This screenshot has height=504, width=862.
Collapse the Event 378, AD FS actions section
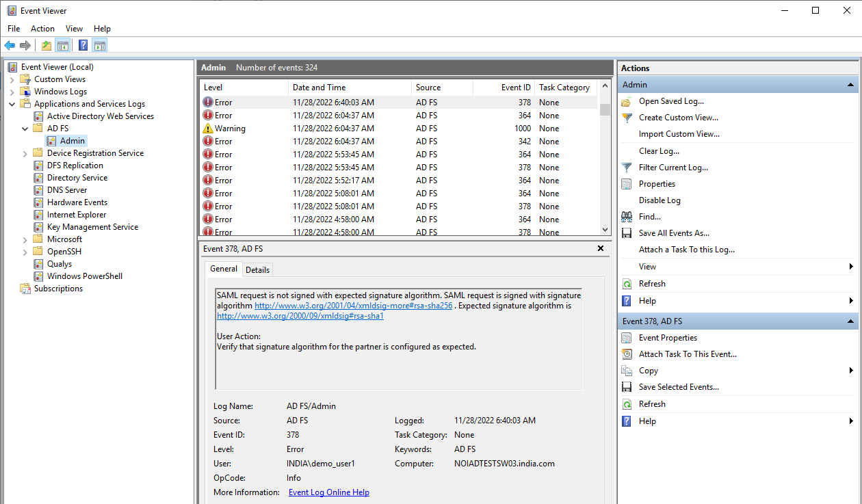click(851, 321)
